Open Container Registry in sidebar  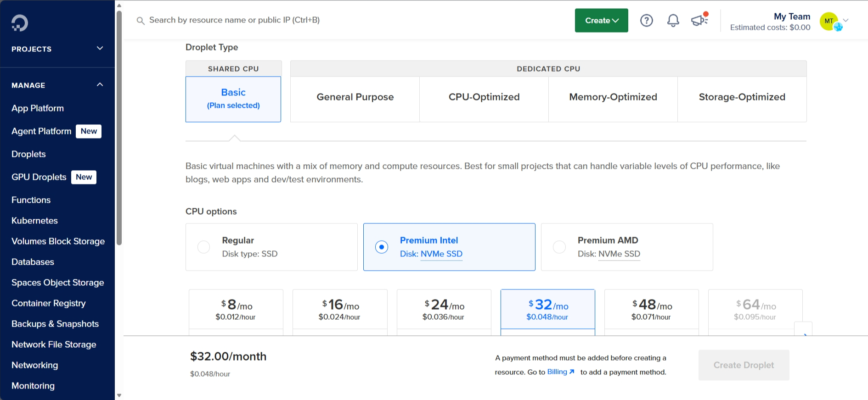click(x=48, y=303)
